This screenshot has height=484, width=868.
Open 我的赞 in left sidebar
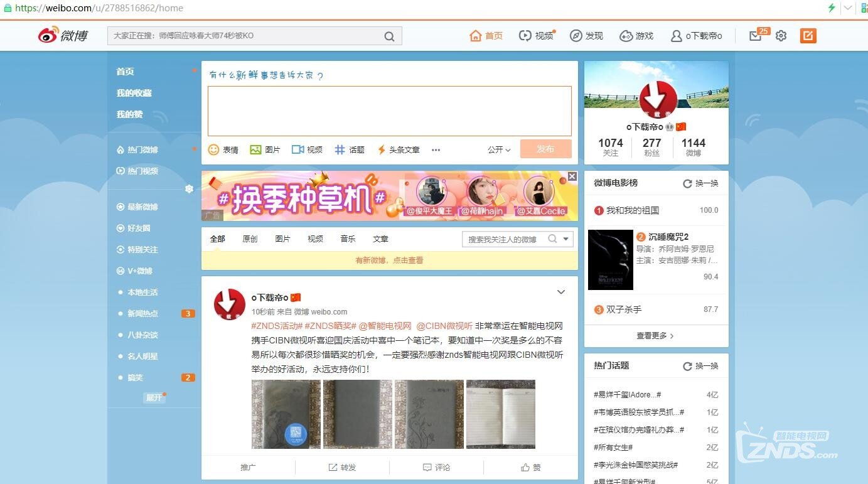coord(130,114)
